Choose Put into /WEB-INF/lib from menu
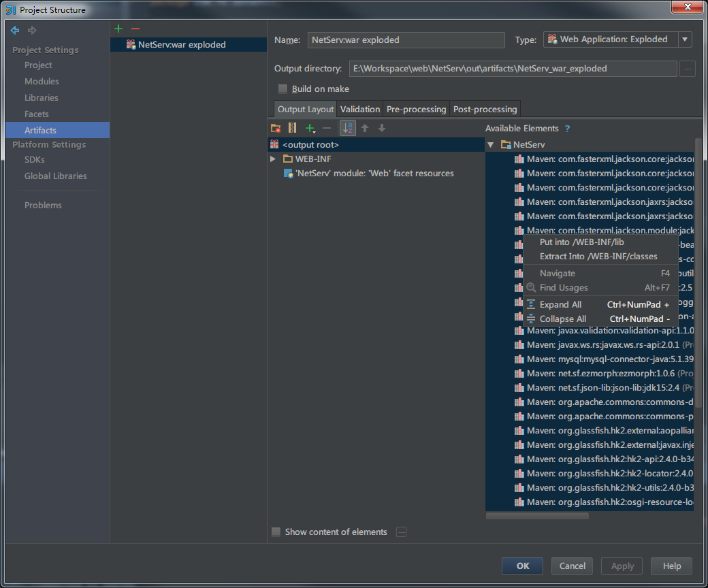 click(581, 242)
